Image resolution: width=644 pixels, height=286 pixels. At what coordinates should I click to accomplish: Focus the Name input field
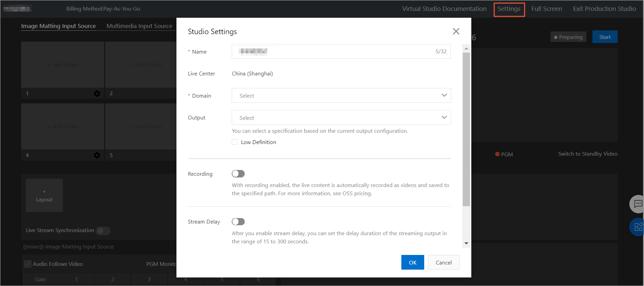click(341, 52)
